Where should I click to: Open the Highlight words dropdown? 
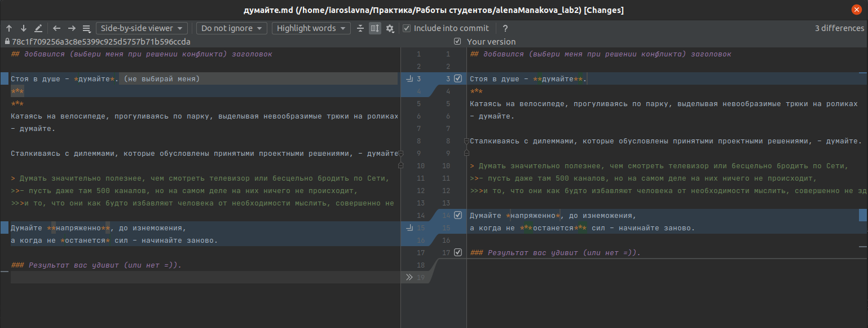[x=311, y=28]
